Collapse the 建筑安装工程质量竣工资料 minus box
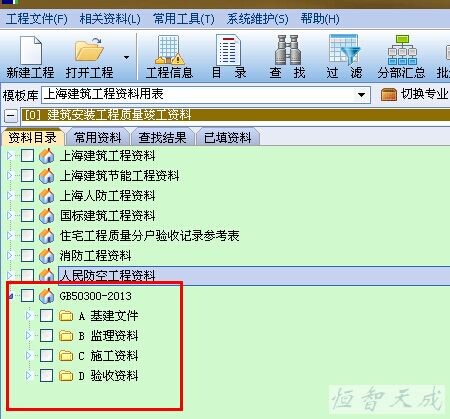 pyautogui.click(x=11, y=116)
